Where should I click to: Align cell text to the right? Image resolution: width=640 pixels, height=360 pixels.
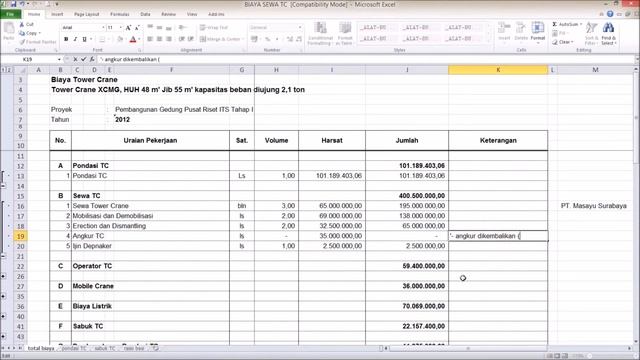169,39
